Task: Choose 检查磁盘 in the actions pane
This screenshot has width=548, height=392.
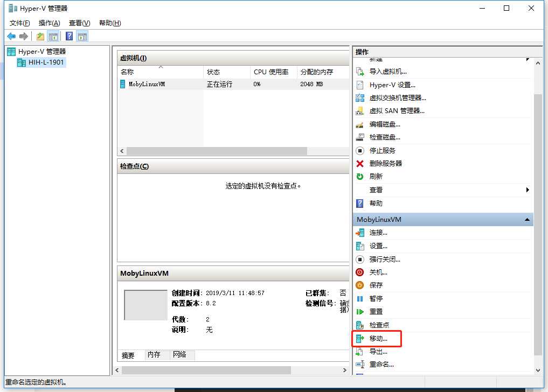Action: click(384, 137)
